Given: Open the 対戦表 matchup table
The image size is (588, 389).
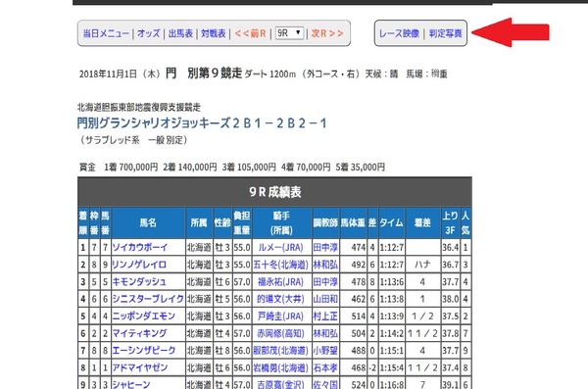Looking at the screenshot, I should coord(214,33).
